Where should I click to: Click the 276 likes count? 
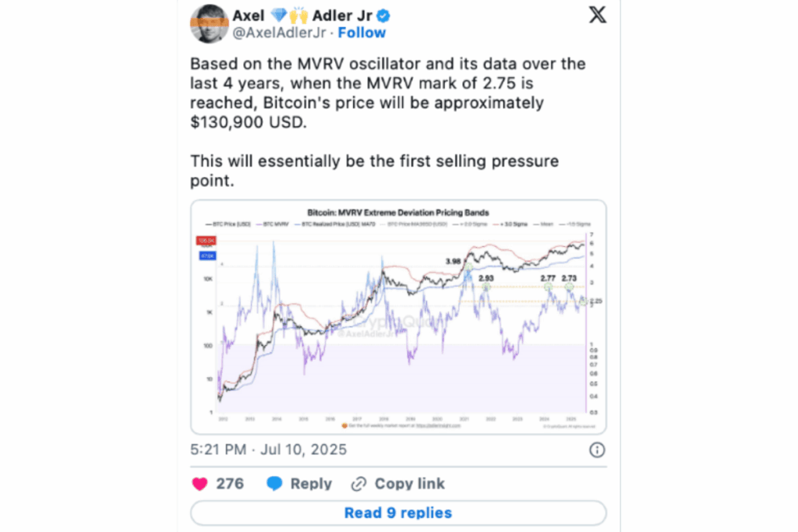[x=230, y=484]
